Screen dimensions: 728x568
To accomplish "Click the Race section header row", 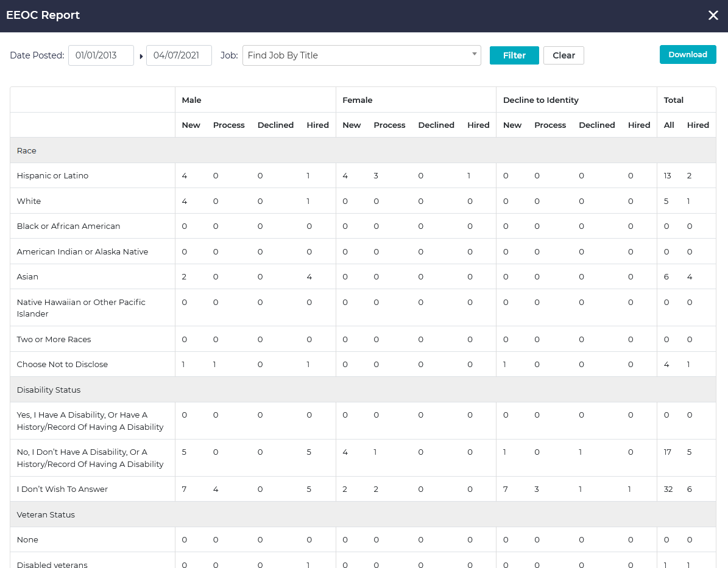I will point(27,150).
